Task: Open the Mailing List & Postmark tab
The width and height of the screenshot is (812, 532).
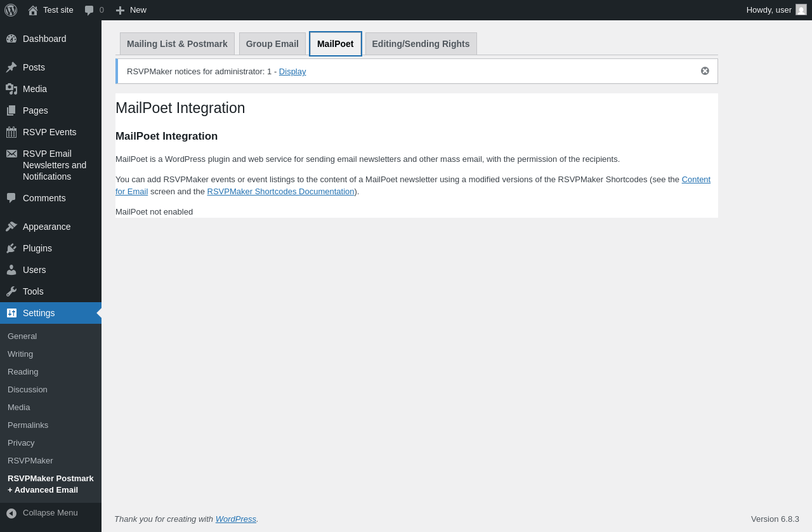Action: (x=177, y=44)
